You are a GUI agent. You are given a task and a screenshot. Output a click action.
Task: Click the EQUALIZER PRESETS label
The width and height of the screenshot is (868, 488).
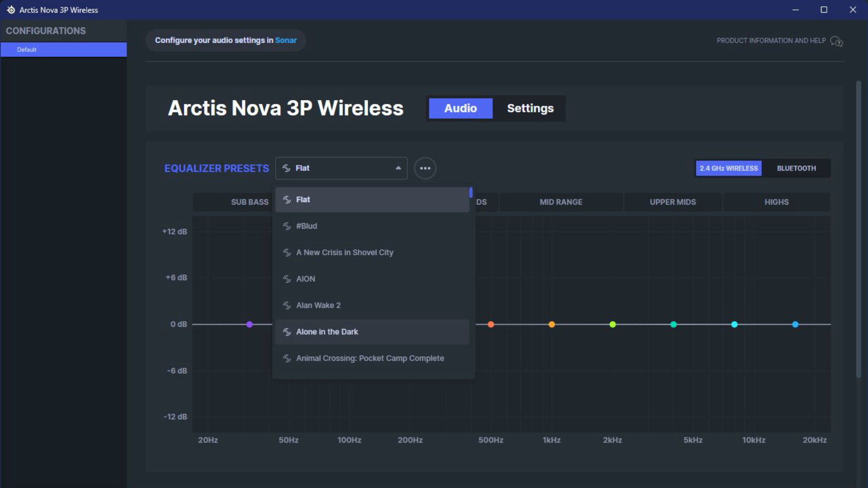click(217, 168)
